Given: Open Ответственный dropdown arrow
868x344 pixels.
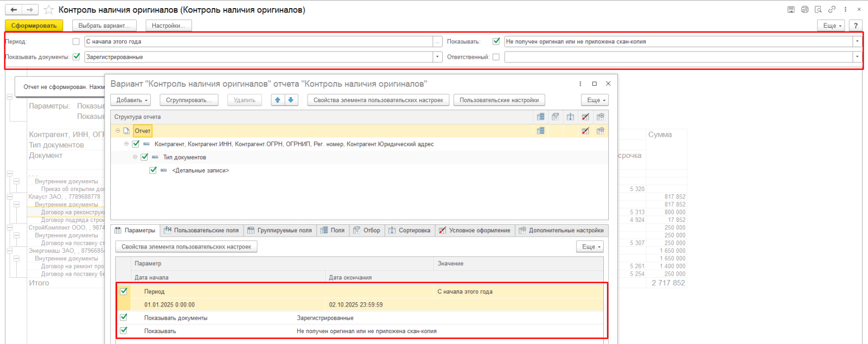Looking at the screenshot, I should pyautogui.click(x=857, y=56).
